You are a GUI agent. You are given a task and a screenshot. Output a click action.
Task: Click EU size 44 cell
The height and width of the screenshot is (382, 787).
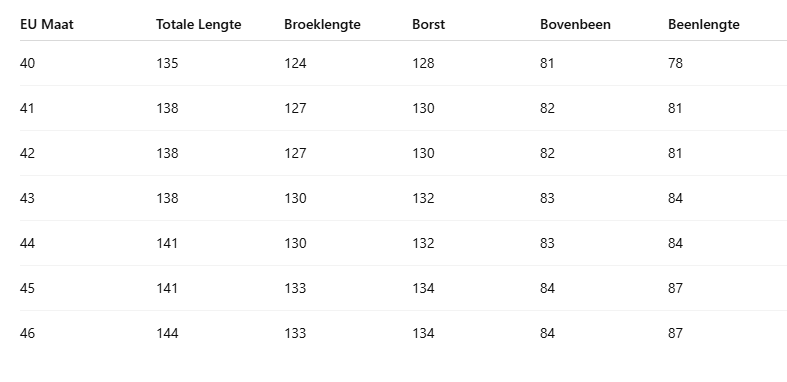28,243
